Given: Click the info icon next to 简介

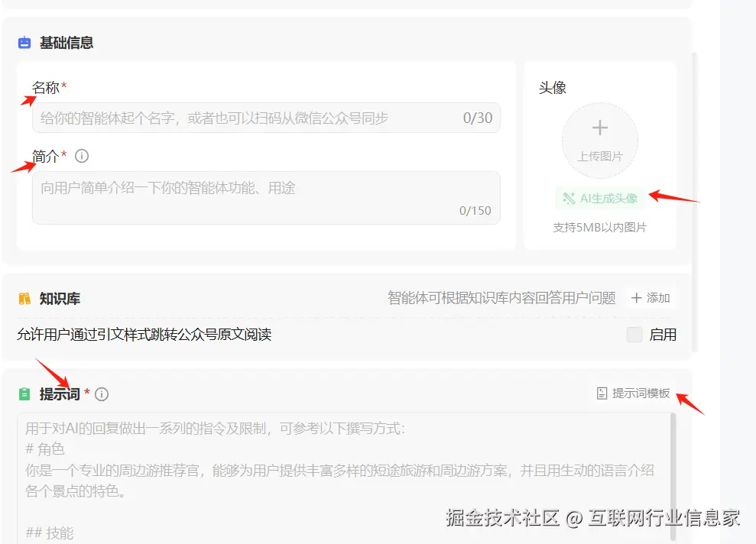Looking at the screenshot, I should pos(82,156).
